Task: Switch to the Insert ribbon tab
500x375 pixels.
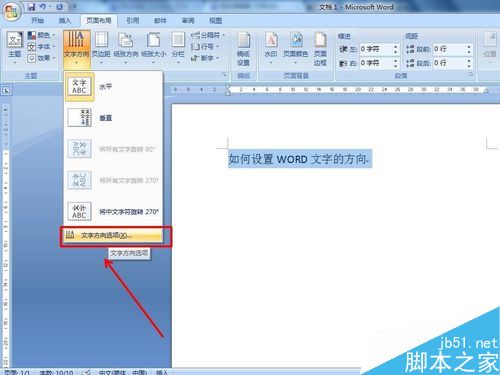Action: [x=65, y=21]
